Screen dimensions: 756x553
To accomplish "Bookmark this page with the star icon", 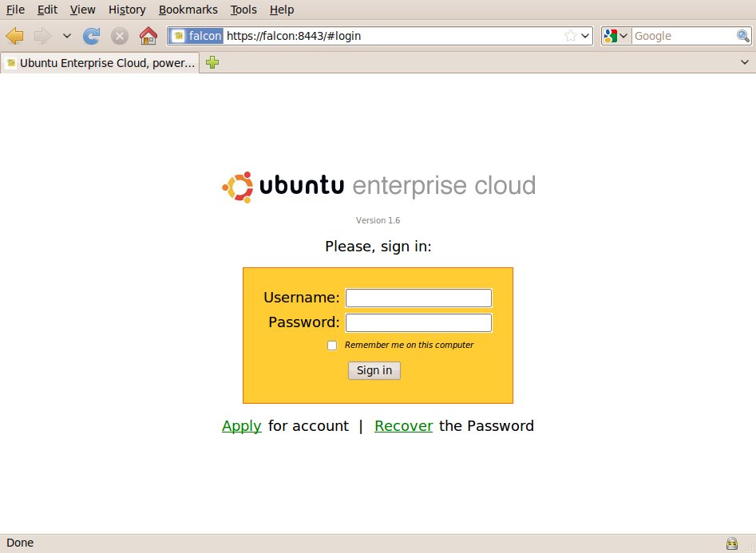I will tap(571, 36).
